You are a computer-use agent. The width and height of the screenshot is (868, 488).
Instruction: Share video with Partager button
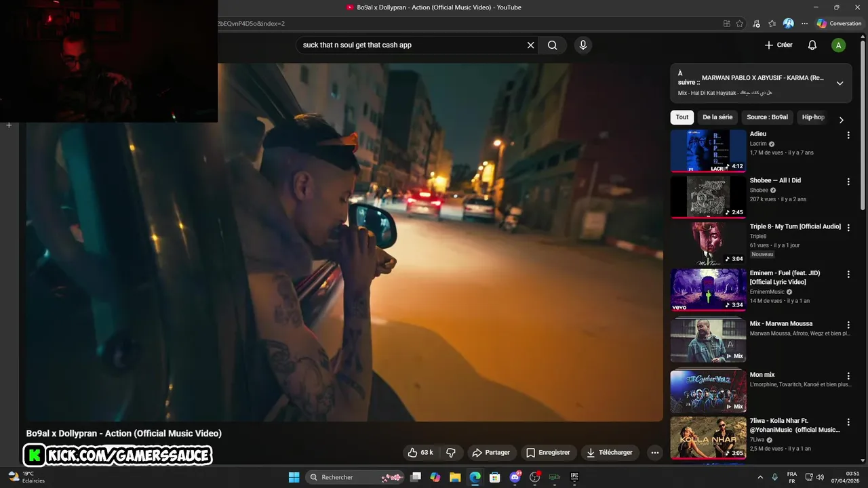coord(492,452)
